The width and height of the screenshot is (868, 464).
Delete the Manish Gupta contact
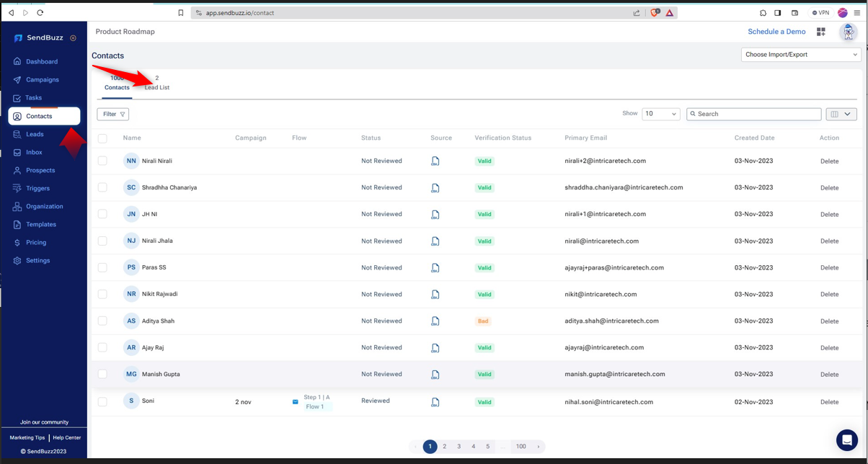point(829,375)
